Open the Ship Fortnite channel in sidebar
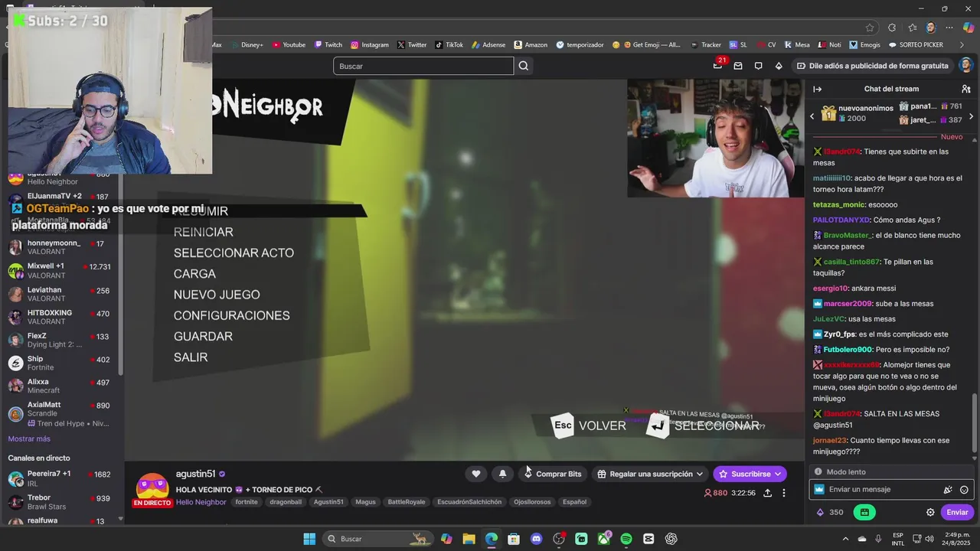Viewport: 980px width, 551px height. tap(63, 364)
